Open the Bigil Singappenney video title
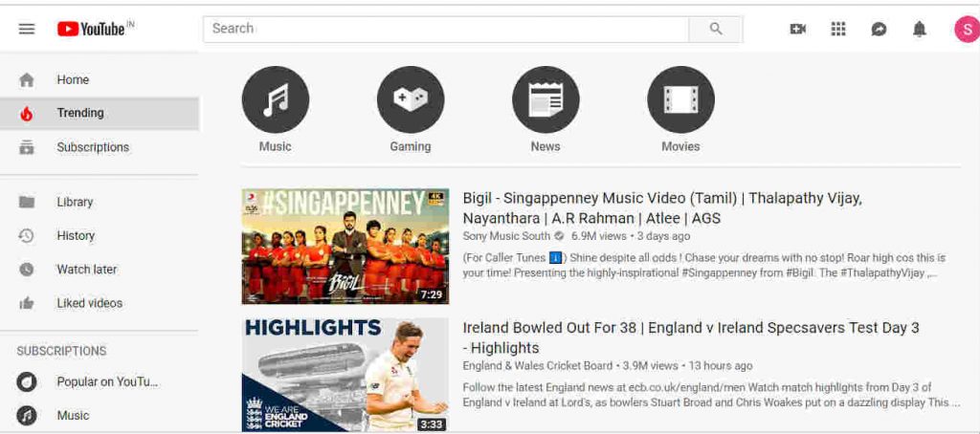The height and width of the screenshot is (434, 980). [x=662, y=208]
